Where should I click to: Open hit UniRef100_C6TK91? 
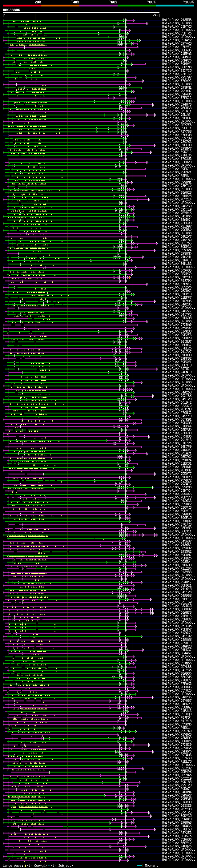click(x=176, y=419)
